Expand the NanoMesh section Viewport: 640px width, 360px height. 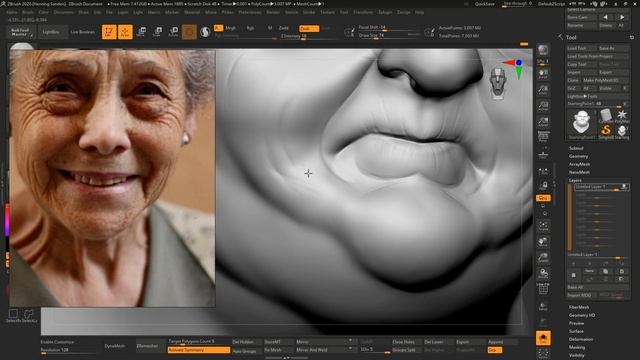coord(579,172)
